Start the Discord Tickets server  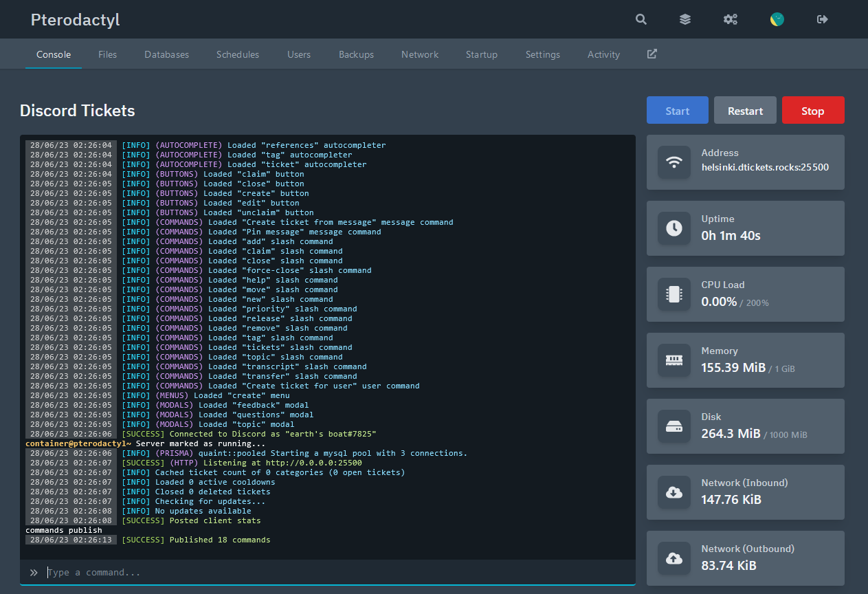[x=677, y=110]
